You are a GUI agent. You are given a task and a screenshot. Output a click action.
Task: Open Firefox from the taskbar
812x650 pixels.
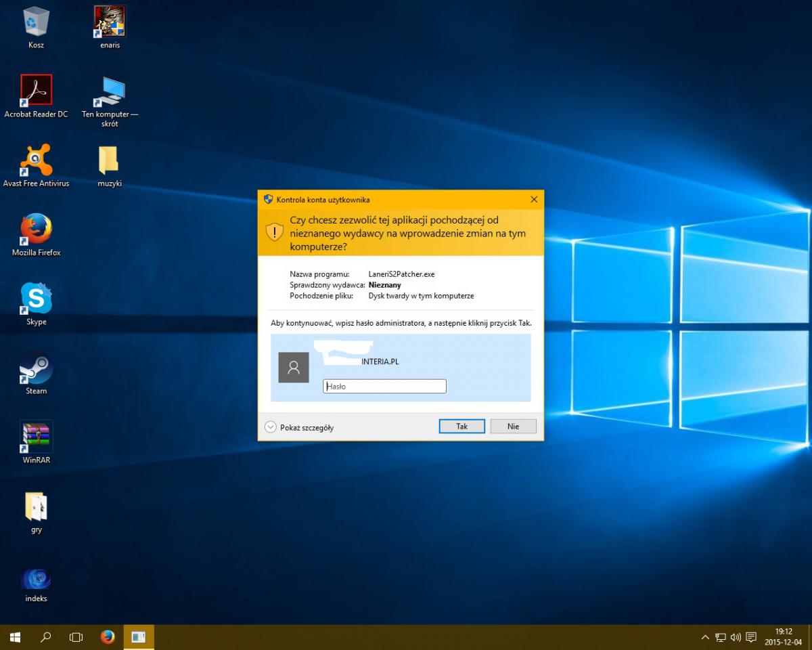(108, 637)
